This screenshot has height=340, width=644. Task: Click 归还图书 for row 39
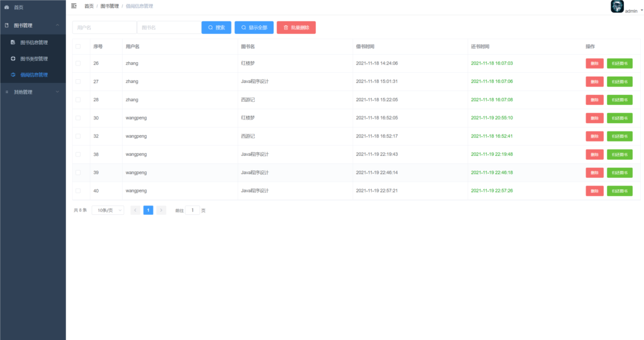tap(619, 173)
